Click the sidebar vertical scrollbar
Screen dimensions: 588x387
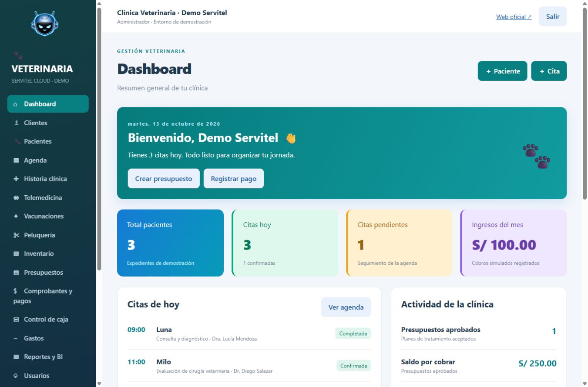click(99, 139)
